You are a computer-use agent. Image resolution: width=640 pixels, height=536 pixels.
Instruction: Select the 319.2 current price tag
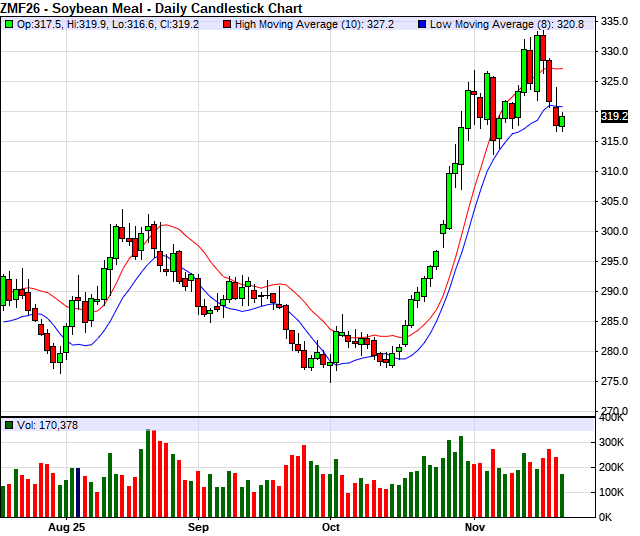point(614,116)
